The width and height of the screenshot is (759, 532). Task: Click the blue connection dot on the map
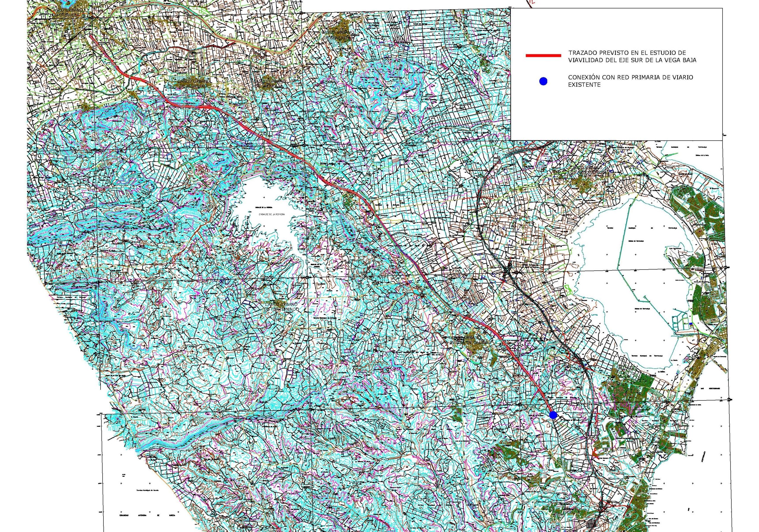click(553, 415)
